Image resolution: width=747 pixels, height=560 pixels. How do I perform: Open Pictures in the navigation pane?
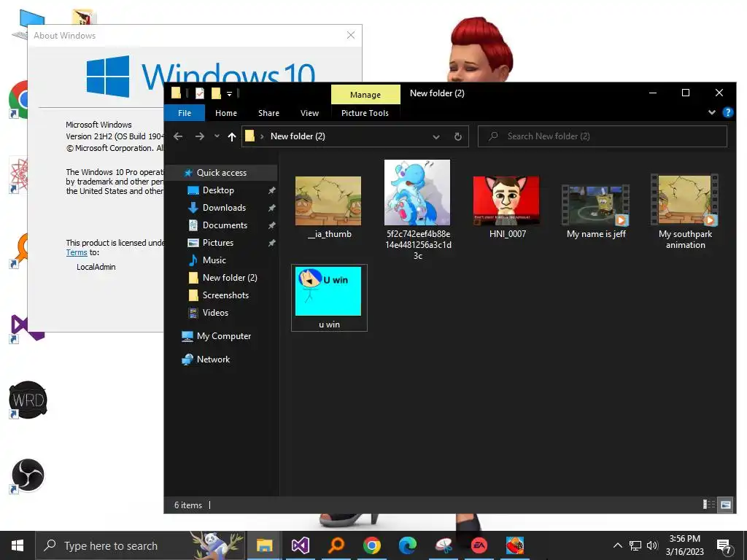217,243
